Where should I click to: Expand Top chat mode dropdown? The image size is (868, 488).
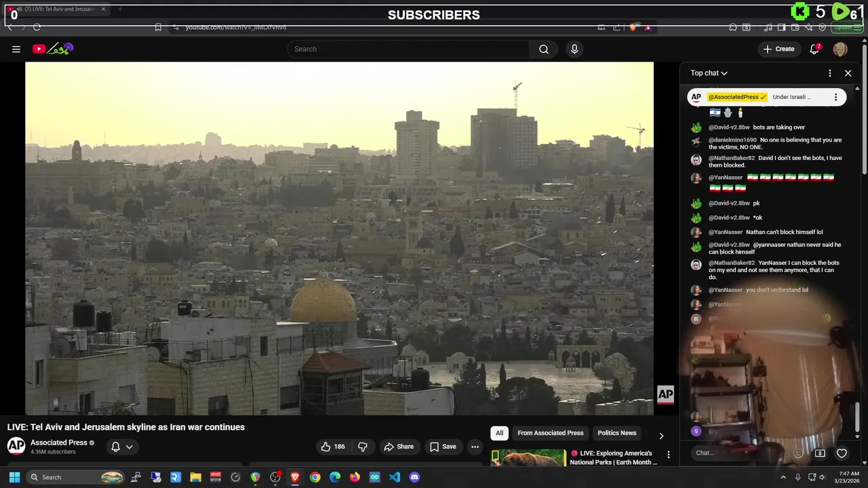(x=709, y=73)
